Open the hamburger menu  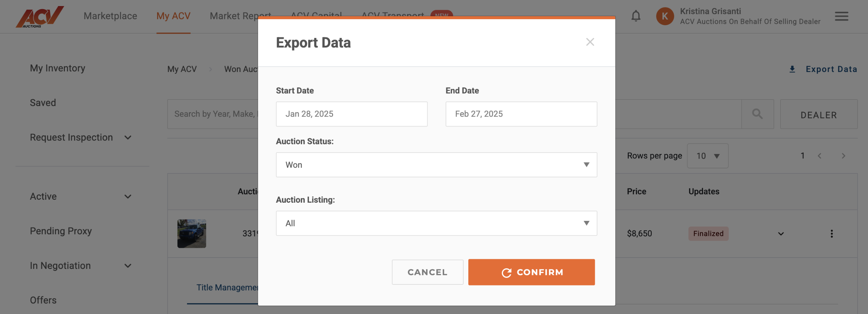click(841, 16)
